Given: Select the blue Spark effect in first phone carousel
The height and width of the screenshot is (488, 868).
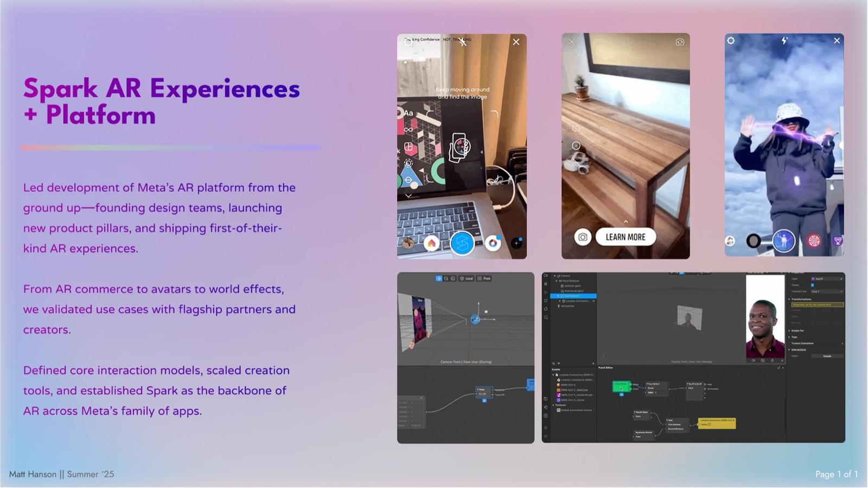Looking at the screenshot, I should (x=462, y=243).
